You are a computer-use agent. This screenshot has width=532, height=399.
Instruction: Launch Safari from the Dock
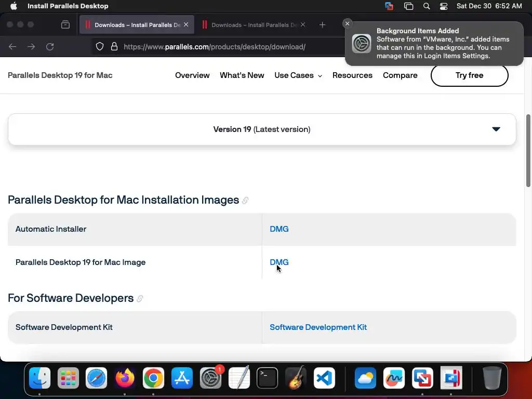point(96,378)
